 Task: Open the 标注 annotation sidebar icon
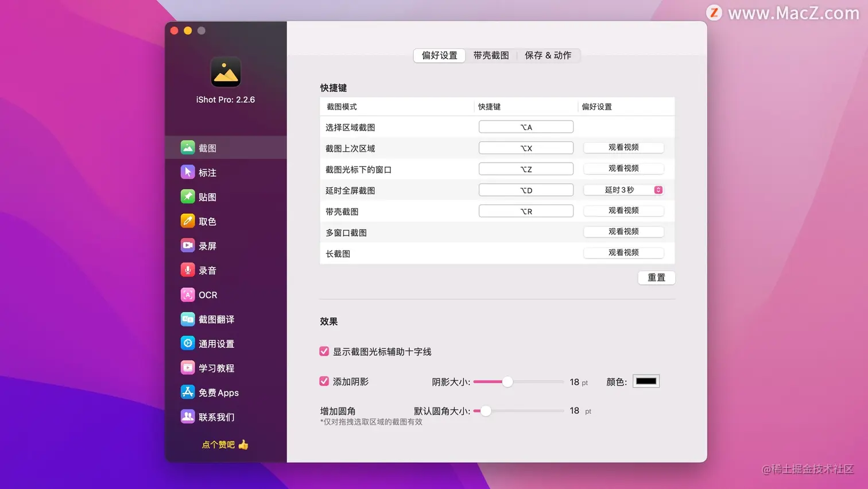tap(188, 172)
